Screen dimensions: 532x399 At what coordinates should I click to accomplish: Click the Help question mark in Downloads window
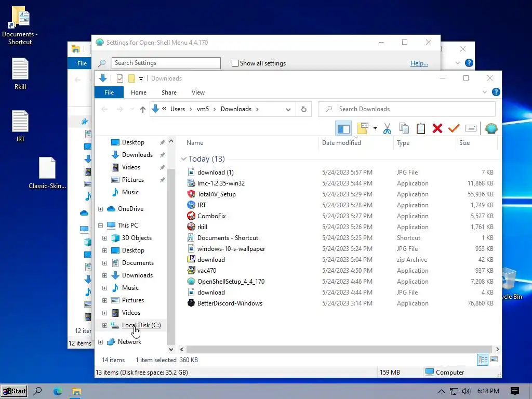(x=496, y=92)
